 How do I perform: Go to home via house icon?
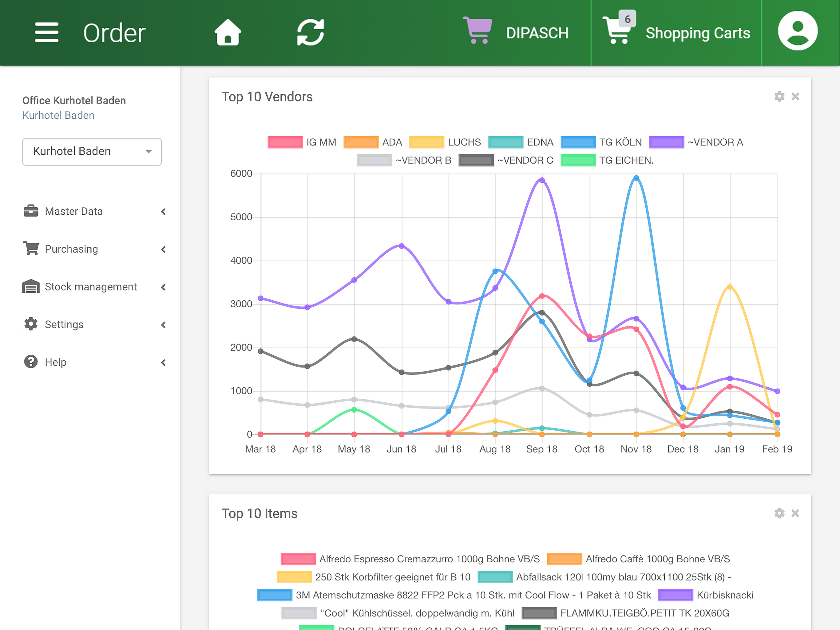pyautogui.click(x=228, y=33)
